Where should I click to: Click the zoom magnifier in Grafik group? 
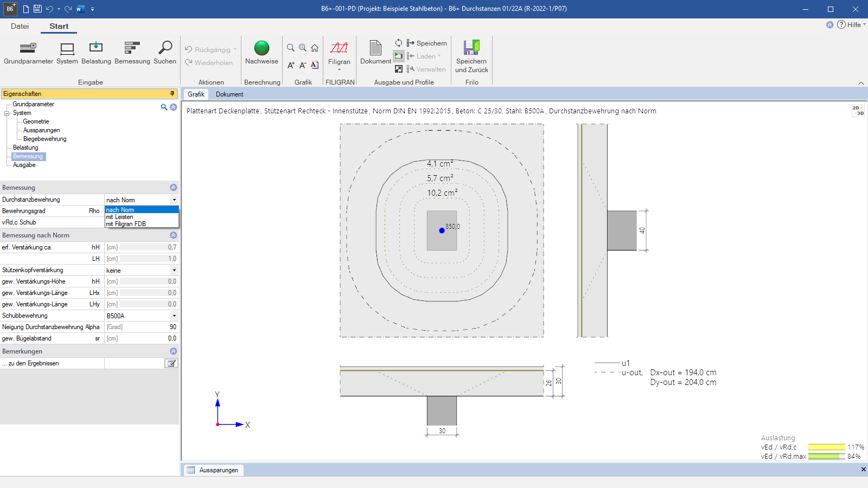coord(291,48)
